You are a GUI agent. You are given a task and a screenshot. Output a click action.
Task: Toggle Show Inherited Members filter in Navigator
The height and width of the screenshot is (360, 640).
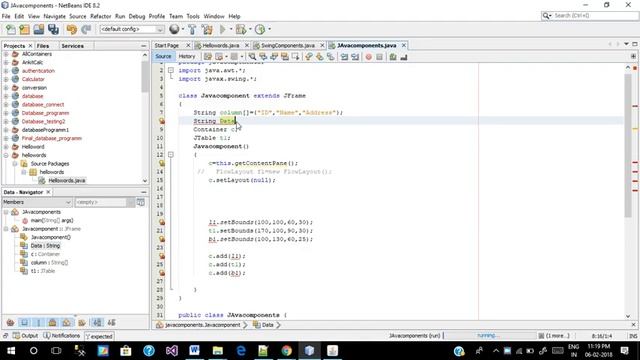(10, 322)
